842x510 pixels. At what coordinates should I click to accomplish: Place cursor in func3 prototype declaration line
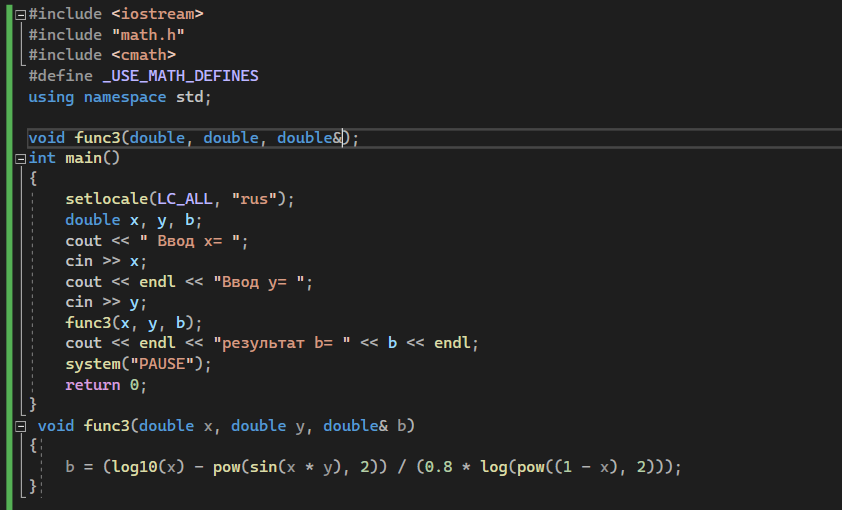tap(194, 138)
